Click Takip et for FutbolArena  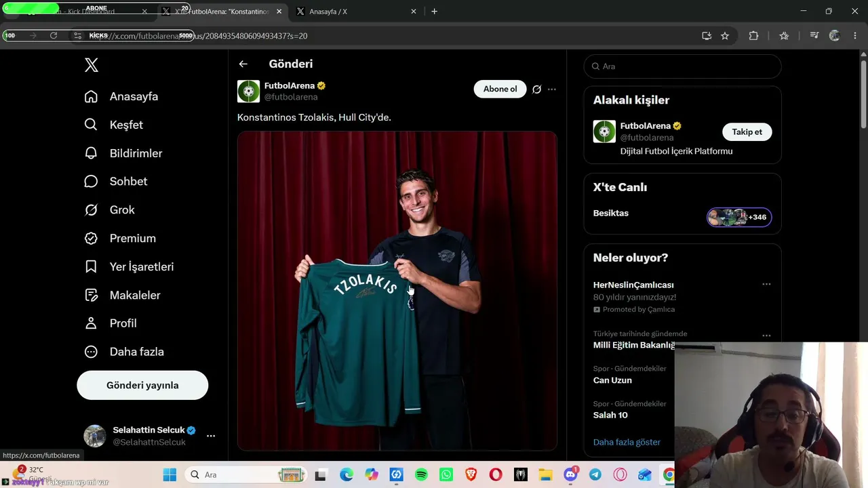747,131
